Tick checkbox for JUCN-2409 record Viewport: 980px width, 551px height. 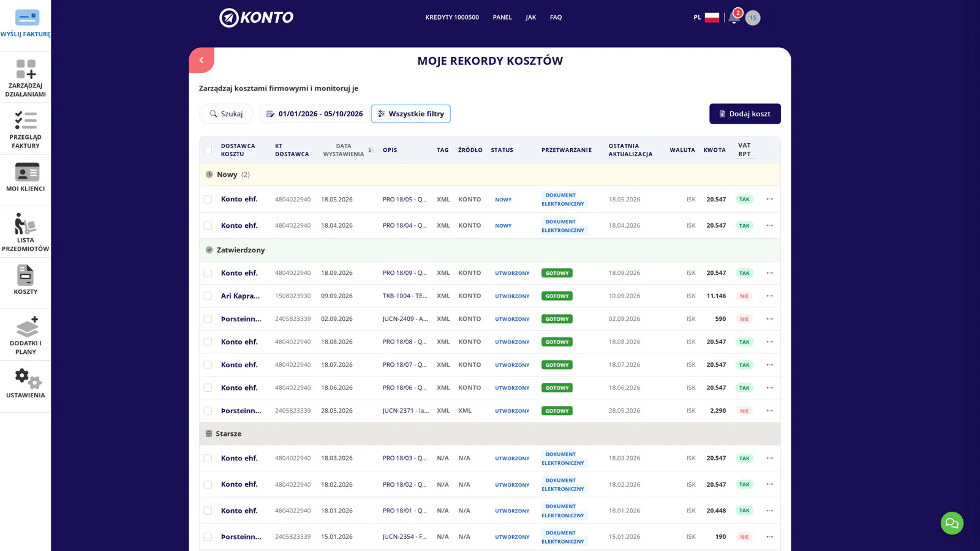(208, 319)
